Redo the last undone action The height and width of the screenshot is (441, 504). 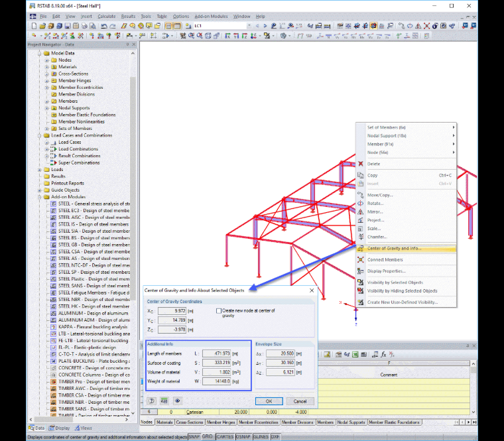(x=113, y=26)
